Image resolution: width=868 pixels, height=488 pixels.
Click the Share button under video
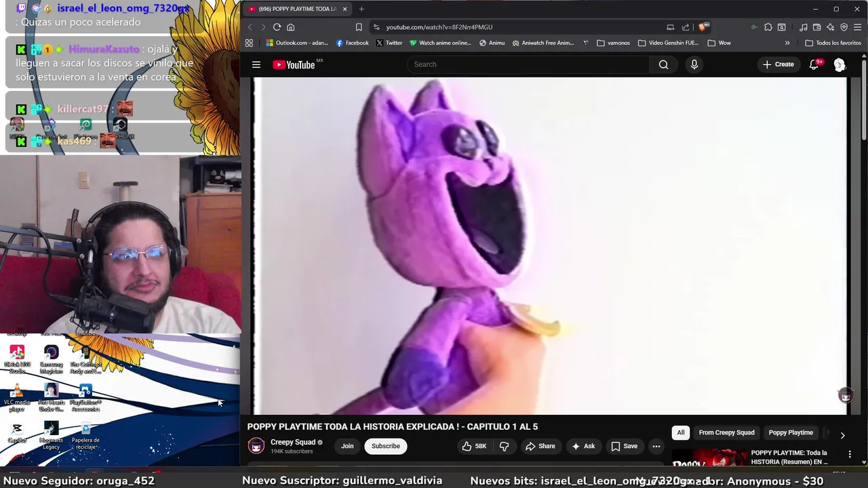[x=540, y=446]
